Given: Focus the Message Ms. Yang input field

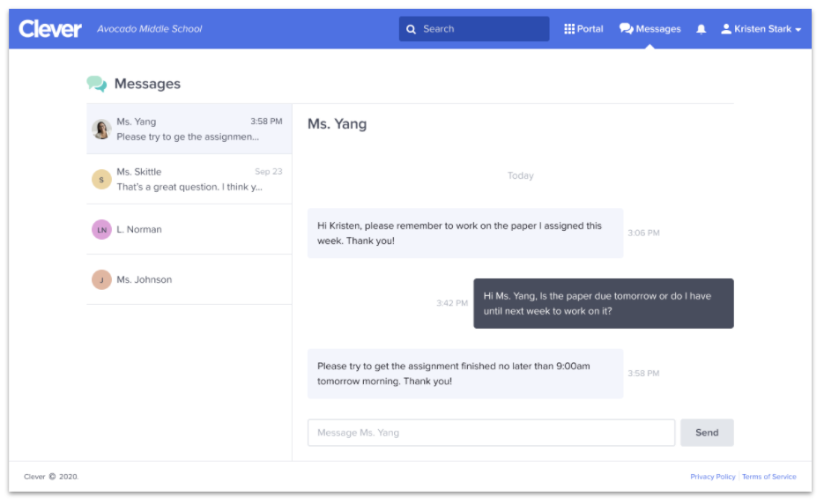Looking at the screenshot, I should 491,433.
